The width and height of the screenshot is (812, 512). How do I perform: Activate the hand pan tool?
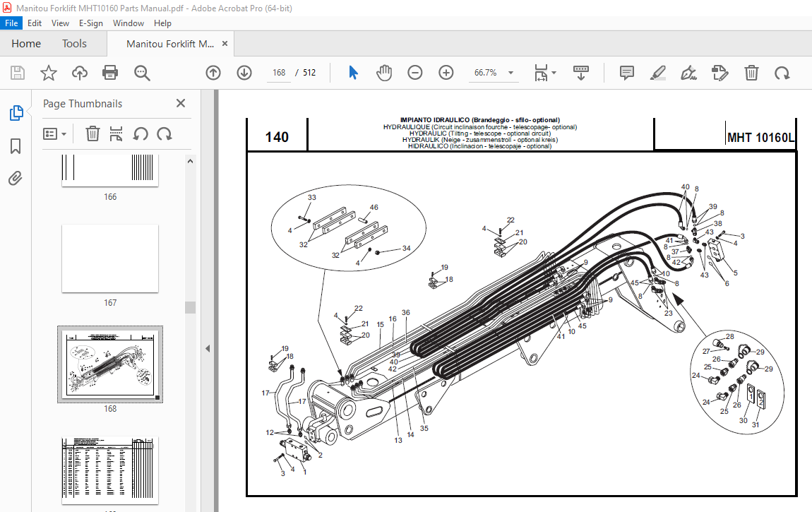pyautogui.click(x=384, y=73)
